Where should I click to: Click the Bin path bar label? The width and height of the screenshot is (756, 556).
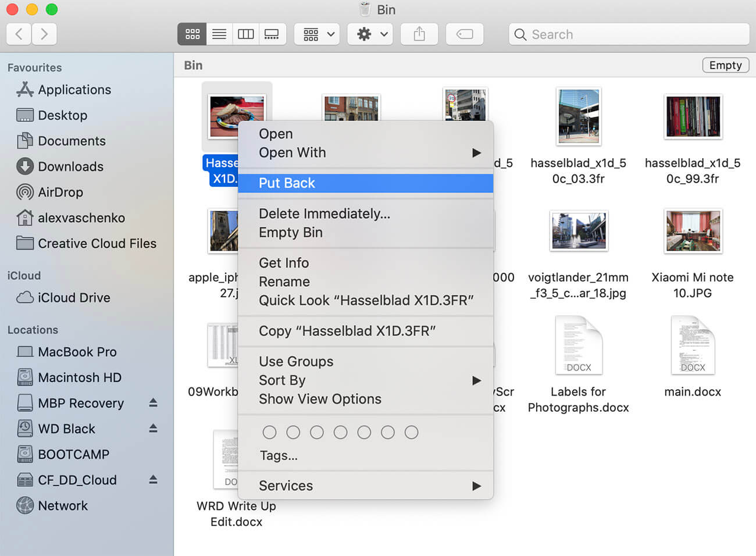[193, 65]
